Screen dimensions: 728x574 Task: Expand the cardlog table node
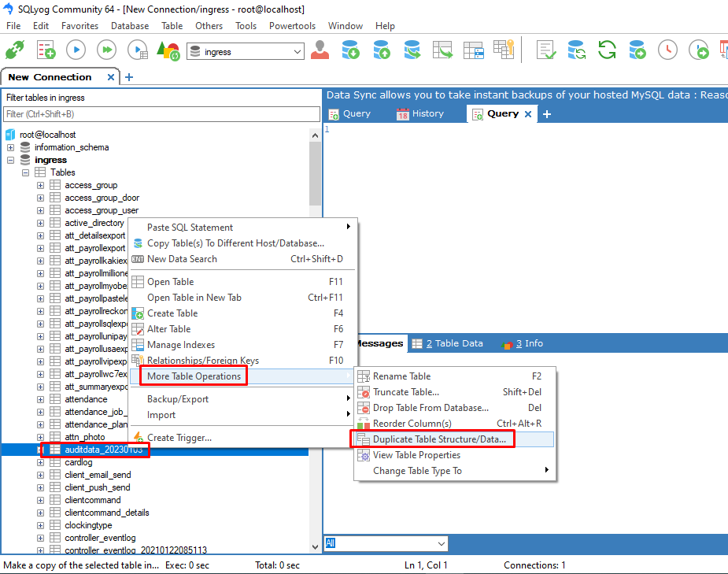point(40,462)
